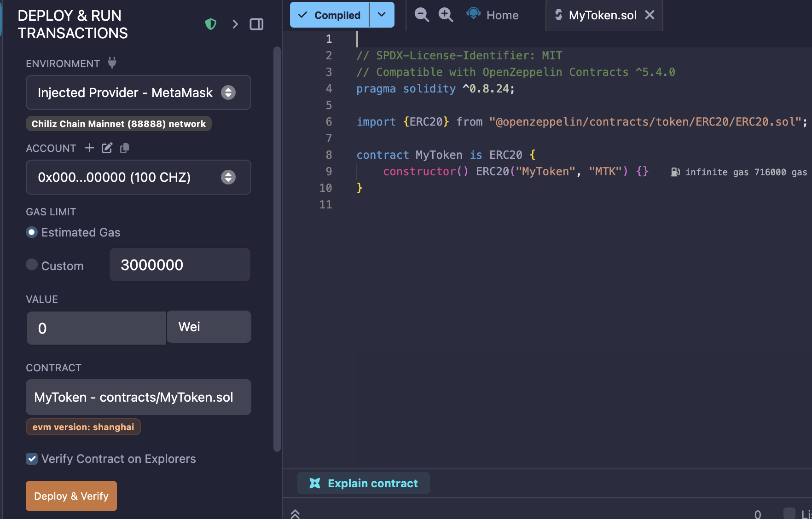Click the plus icon to add account
Image resolution: width=812 pixels, height=519 pixels.
tap(89, 148)
